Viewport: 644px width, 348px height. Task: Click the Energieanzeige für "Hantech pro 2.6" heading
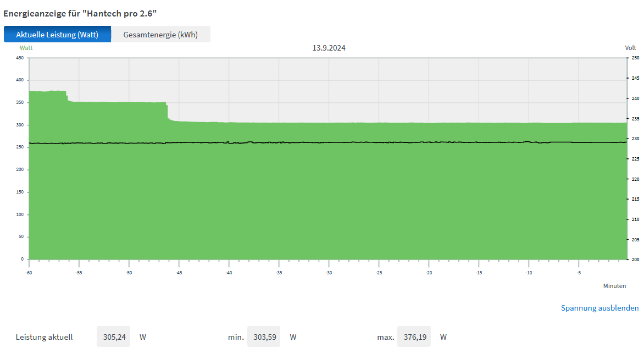coord(84,12)
